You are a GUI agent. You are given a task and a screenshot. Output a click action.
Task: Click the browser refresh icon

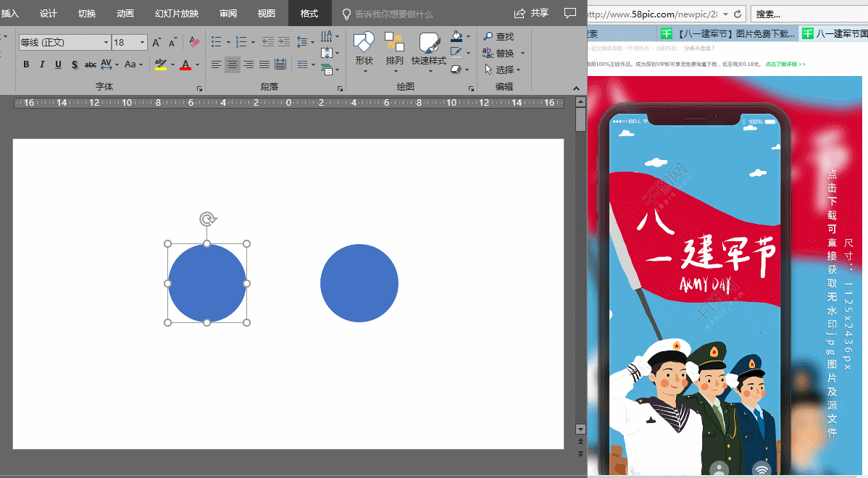pyautogui.click(x=738, y=14)
